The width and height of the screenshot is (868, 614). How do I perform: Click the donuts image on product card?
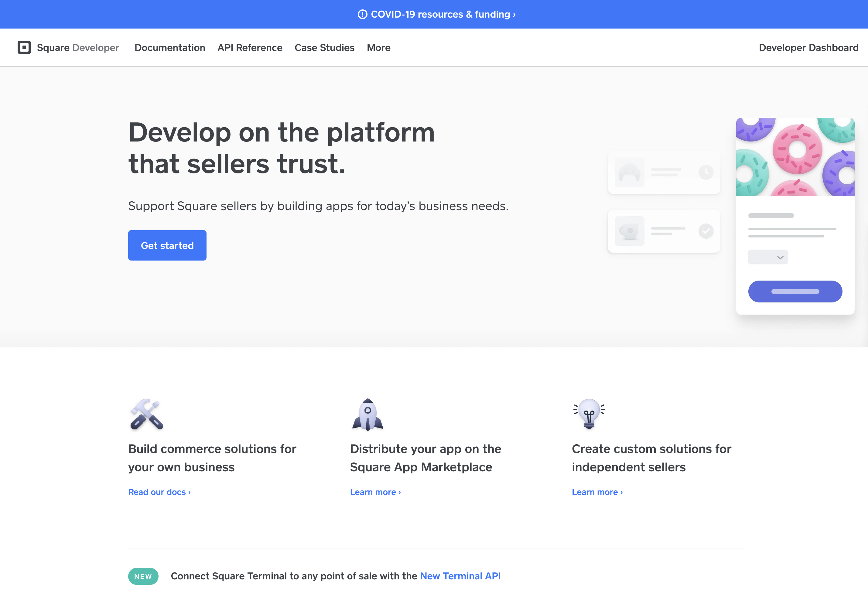pos(795,157)
